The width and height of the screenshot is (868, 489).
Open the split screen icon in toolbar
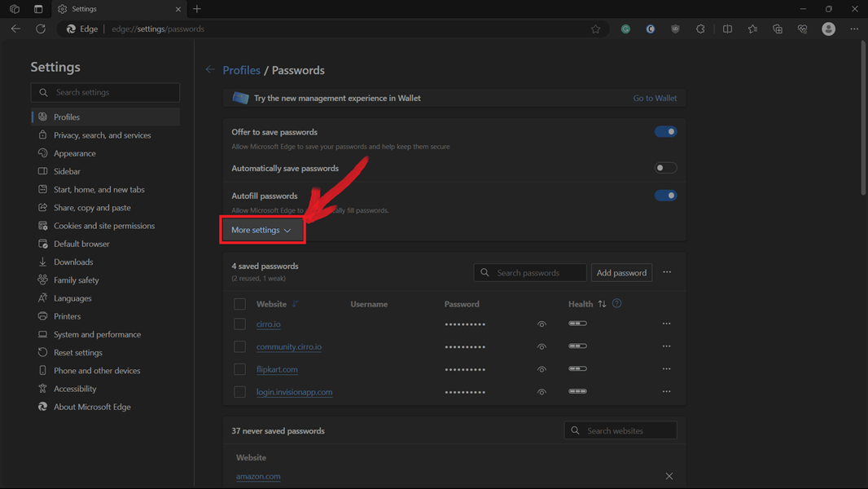point(727,29)
